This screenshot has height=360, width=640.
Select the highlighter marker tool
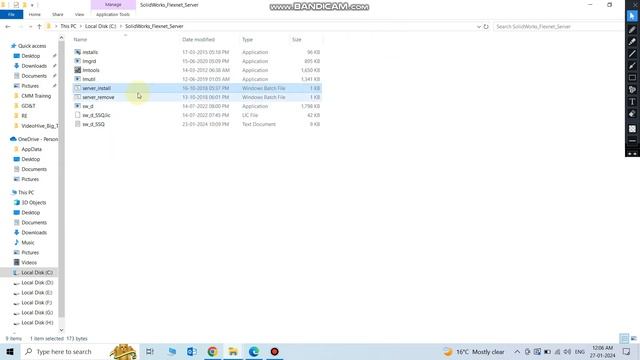(x=632, y=42)
